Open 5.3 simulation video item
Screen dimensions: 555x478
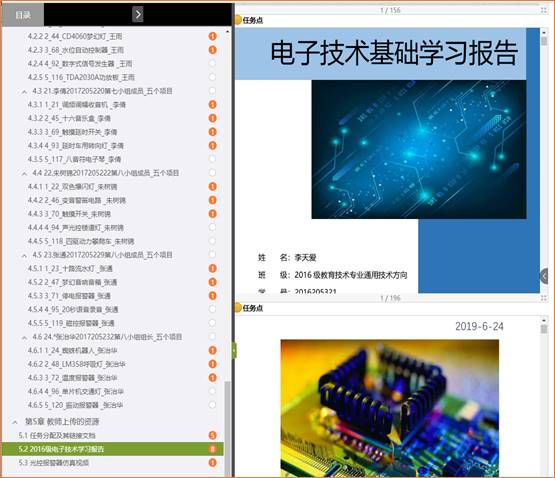coord(53,462)
